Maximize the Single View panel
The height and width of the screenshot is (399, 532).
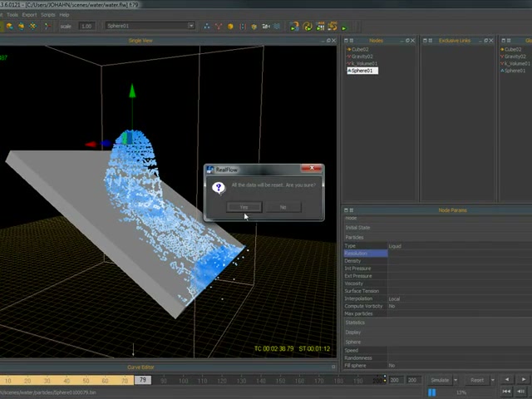(328, 41)
